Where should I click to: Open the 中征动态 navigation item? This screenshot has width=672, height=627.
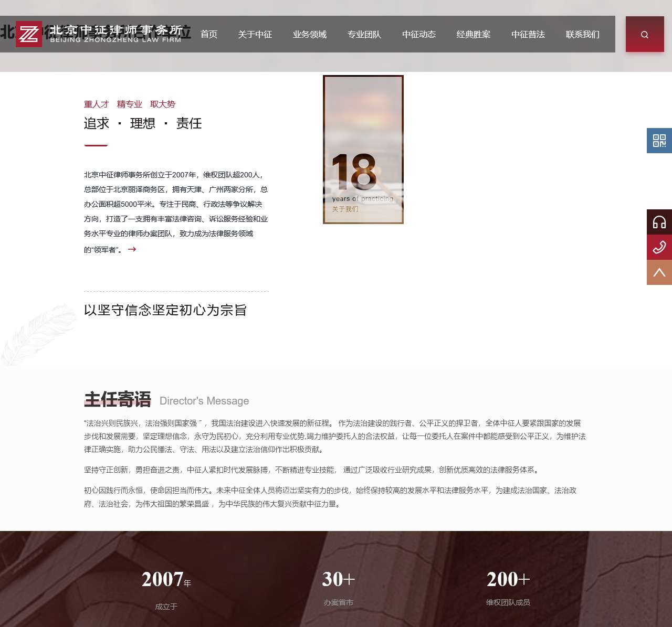(419, 34)
